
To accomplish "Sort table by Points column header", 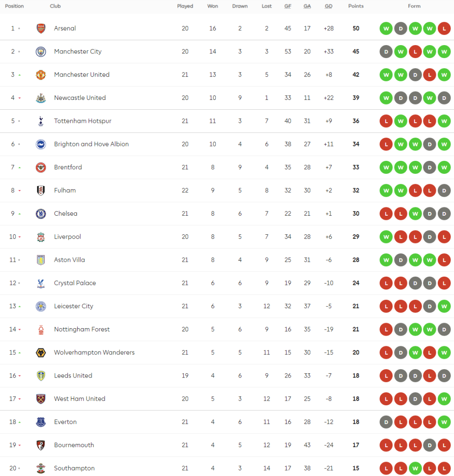I will [x=356, y=6].
